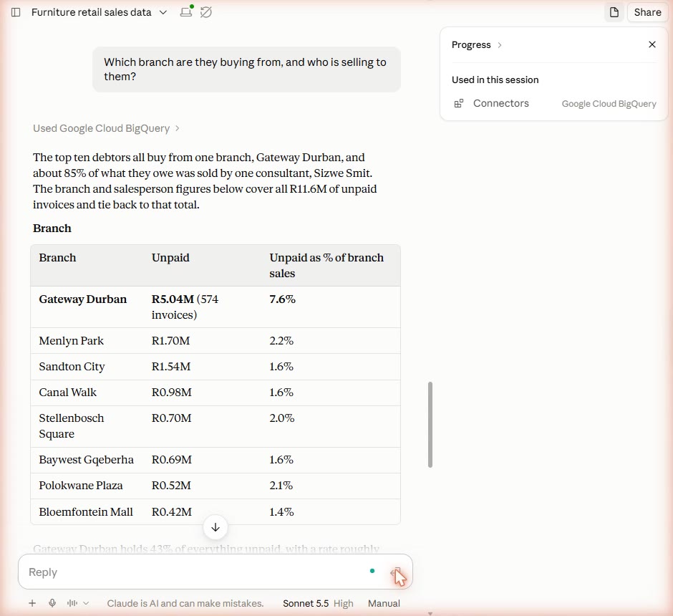The width and height of the screenshot is (673, 616).
Task: Toggle the crossed-out chat bubble icon
Action: point(206,12)
